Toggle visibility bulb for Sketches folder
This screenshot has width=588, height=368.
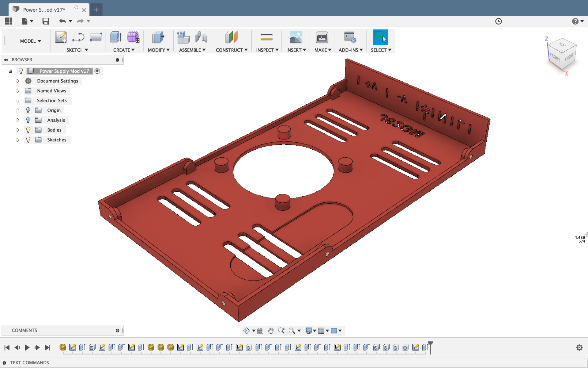point(28,140)
